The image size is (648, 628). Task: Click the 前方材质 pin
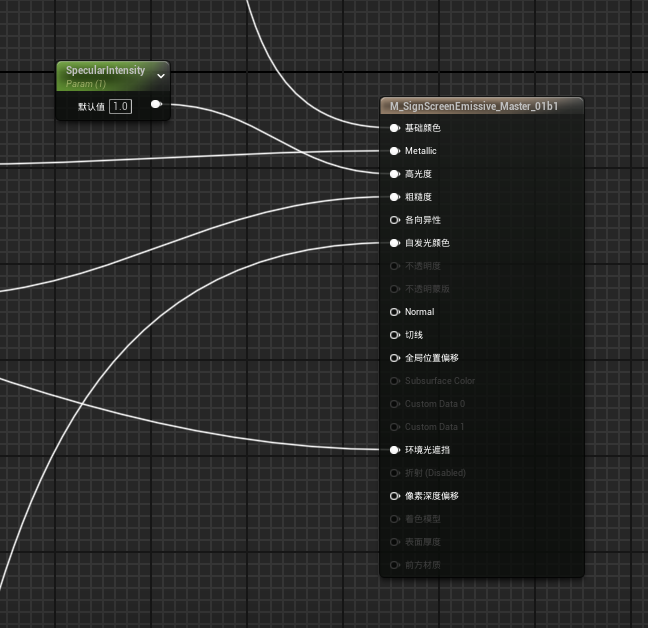point(395,565)
